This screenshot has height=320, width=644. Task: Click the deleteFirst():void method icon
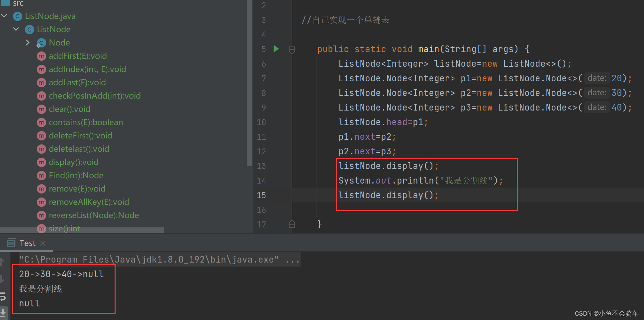pos(41,136)
